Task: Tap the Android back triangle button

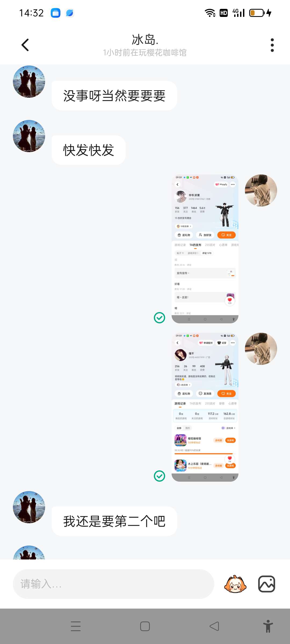Action: 214,626
